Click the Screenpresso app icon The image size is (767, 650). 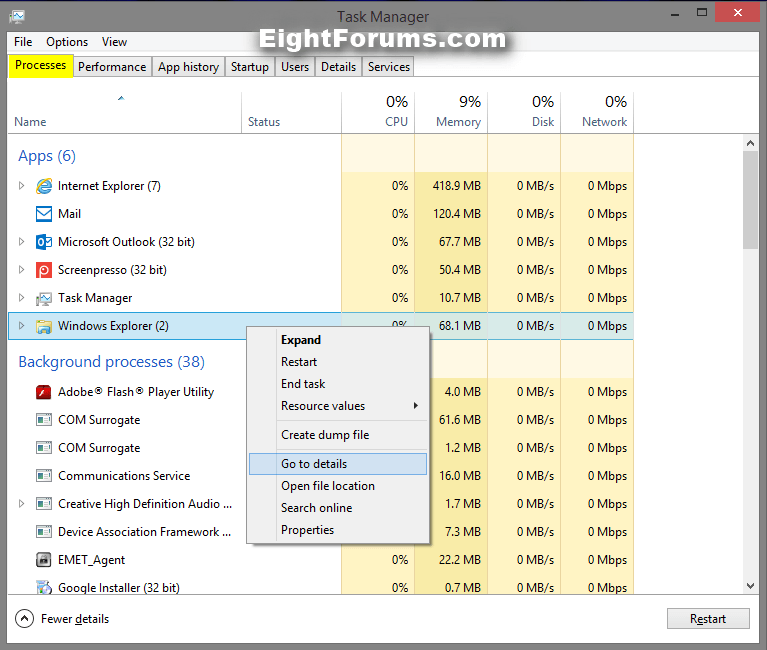coord(44,270)
